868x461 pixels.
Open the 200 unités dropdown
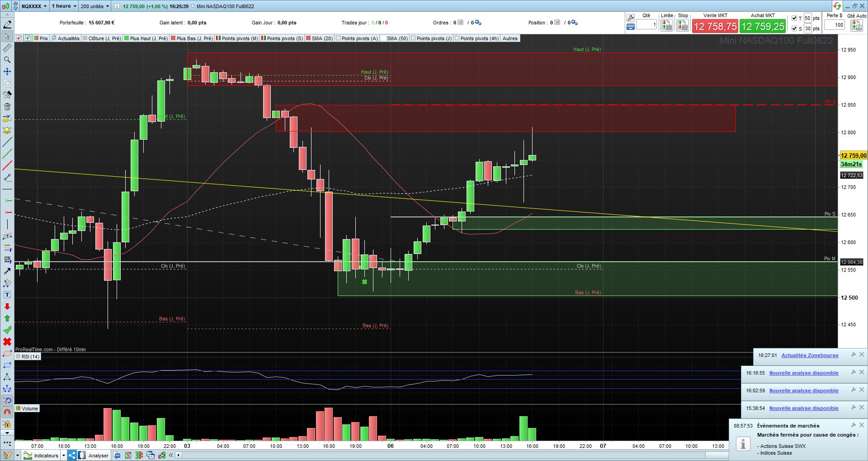(95, 6)
